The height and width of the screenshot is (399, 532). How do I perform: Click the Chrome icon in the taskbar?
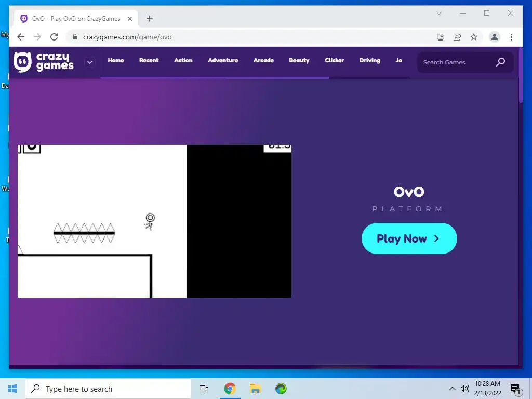230,389
